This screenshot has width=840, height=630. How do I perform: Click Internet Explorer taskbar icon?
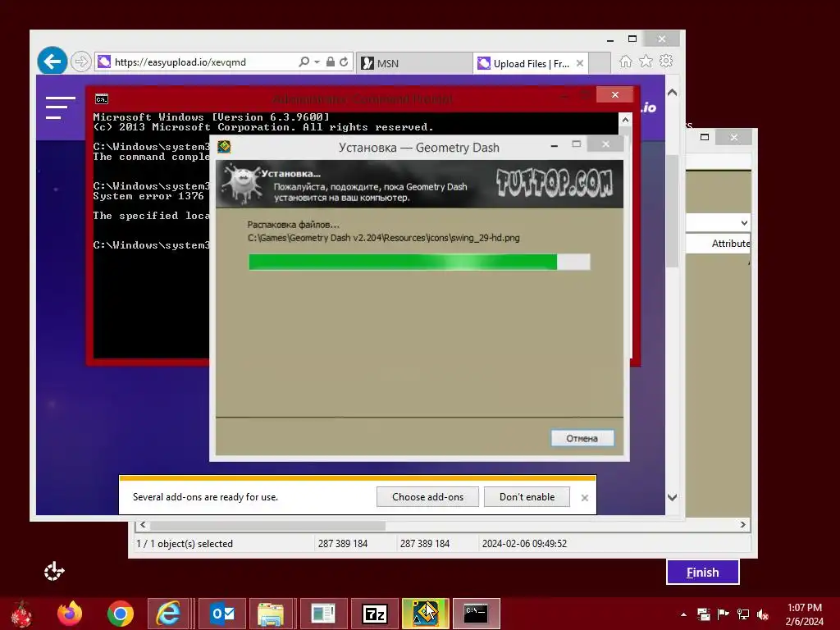click(168, 614)
